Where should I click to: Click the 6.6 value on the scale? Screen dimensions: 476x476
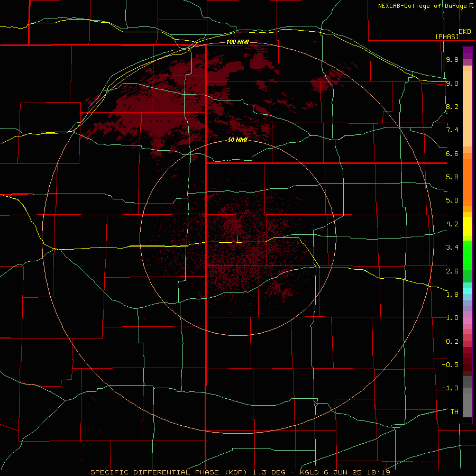click(x=452, y=153)
